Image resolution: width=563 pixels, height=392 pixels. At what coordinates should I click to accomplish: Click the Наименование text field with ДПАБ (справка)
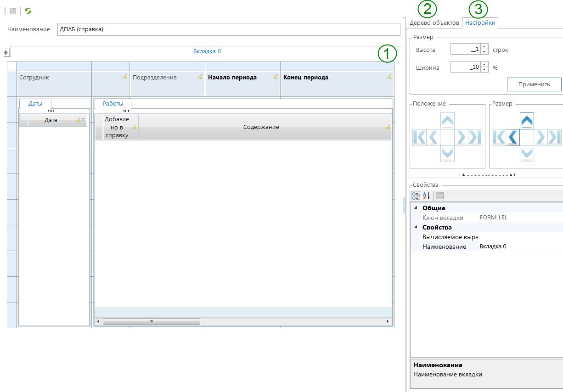(229, 29)
